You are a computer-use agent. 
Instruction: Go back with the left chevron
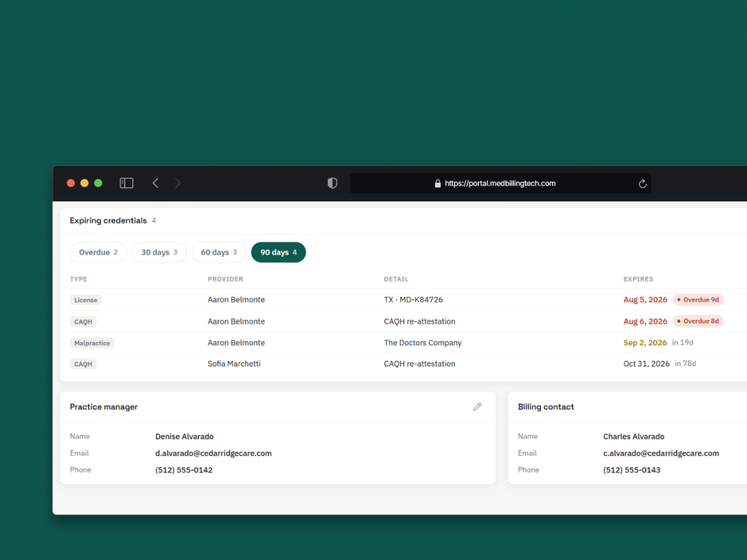(x=156, y=183)
